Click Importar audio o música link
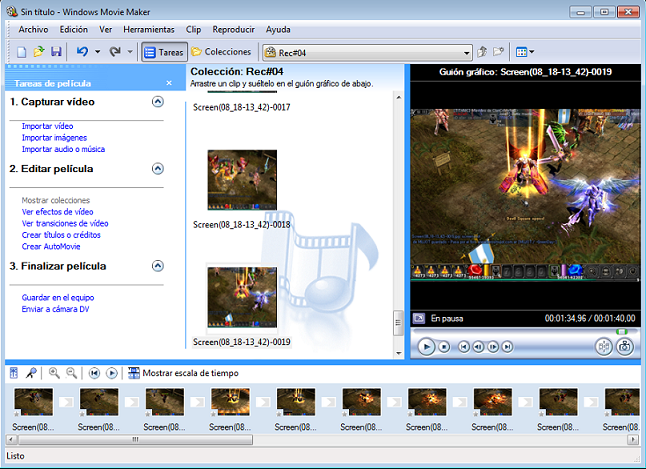 (x=63, y=149)
